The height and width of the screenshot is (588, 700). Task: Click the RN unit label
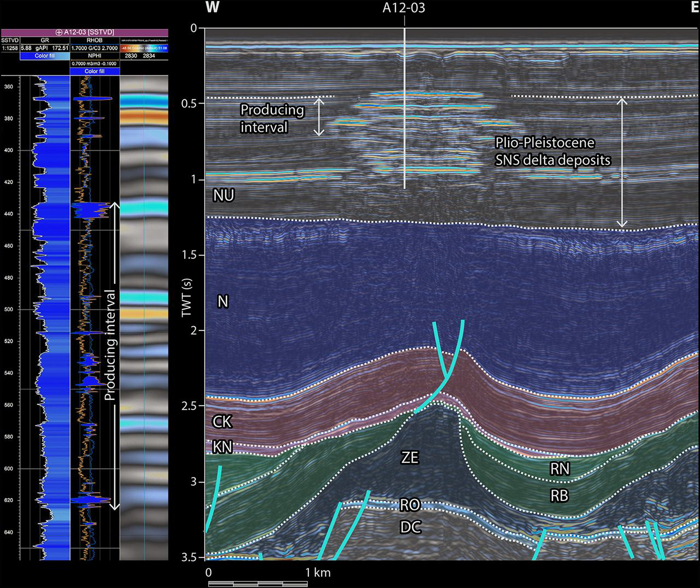(x=560, y=469)
